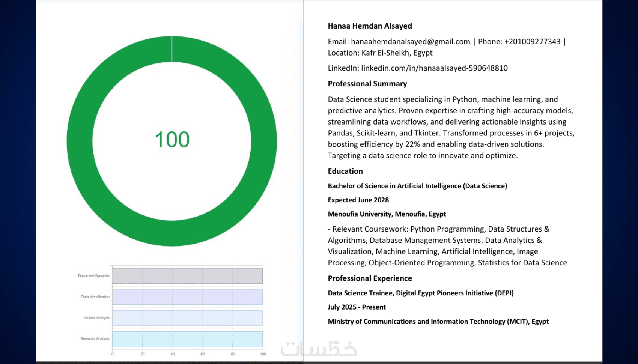Click the Data Identification bar
The width and height of the screenshot is (638, 364).
[187, 297]
